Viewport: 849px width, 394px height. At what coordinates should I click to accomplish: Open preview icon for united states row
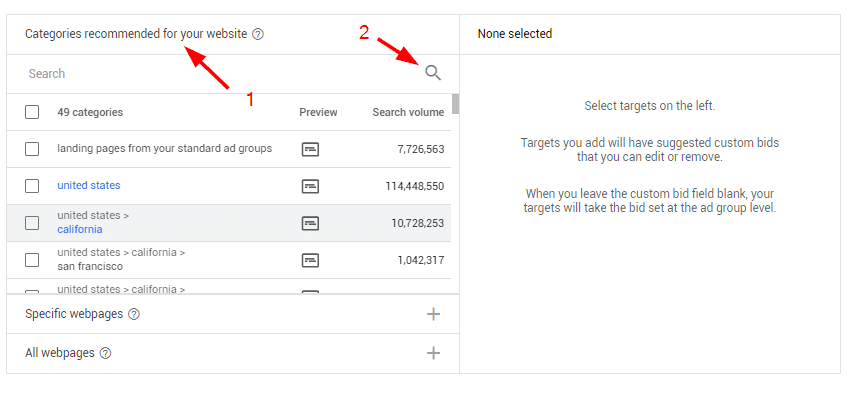coord(310,186)
